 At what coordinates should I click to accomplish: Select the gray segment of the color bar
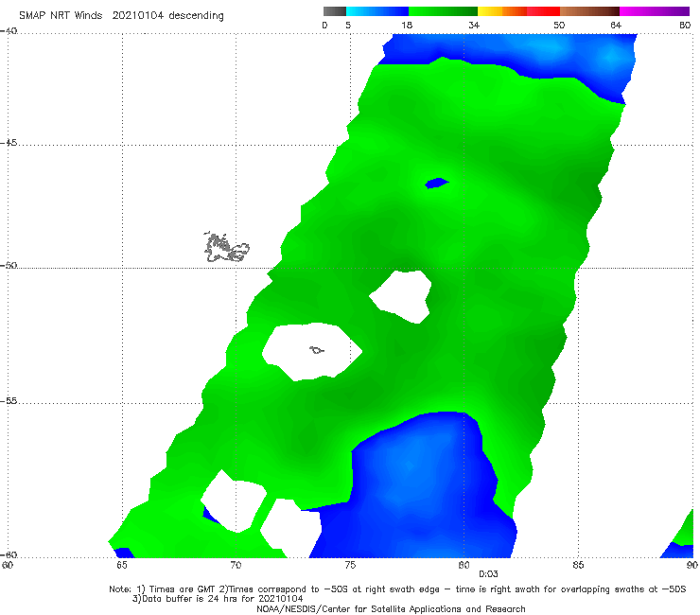[334, 11]
